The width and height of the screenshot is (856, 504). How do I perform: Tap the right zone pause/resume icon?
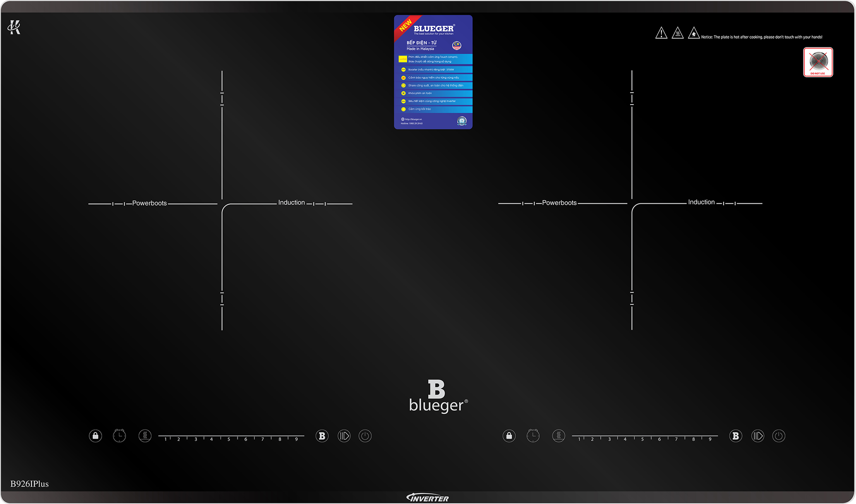pos(758,436)
